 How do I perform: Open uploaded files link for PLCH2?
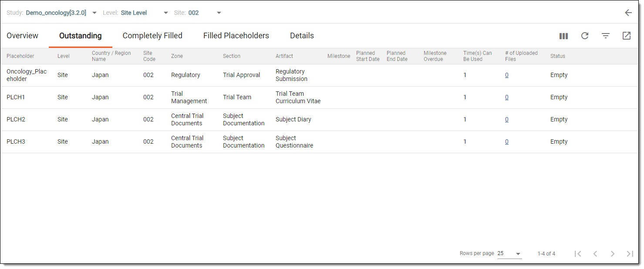pyautogui.click(x=507, y=119)
